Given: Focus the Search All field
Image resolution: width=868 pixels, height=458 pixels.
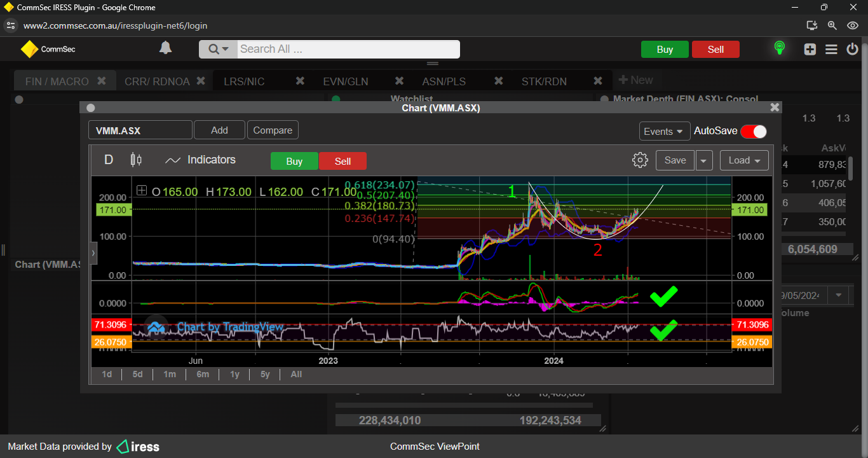Looking at the screenshot, I should click(348, 49).
